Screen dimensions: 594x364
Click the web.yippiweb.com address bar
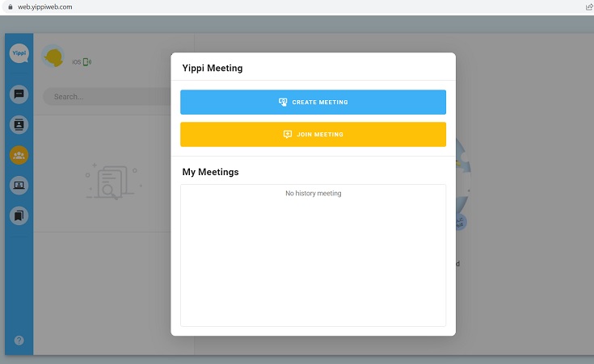pyautogui.click(x=44, y=6)
